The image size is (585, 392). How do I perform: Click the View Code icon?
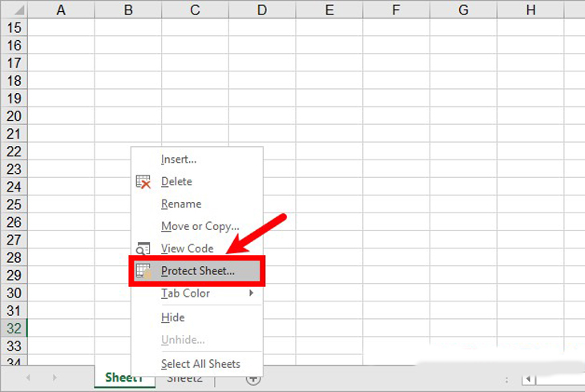143,249
